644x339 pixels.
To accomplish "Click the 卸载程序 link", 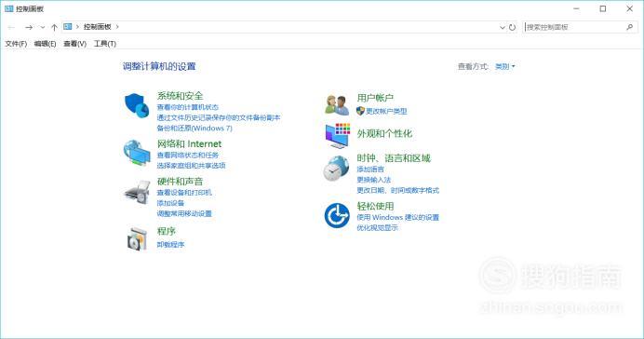I will coord(170,245).
